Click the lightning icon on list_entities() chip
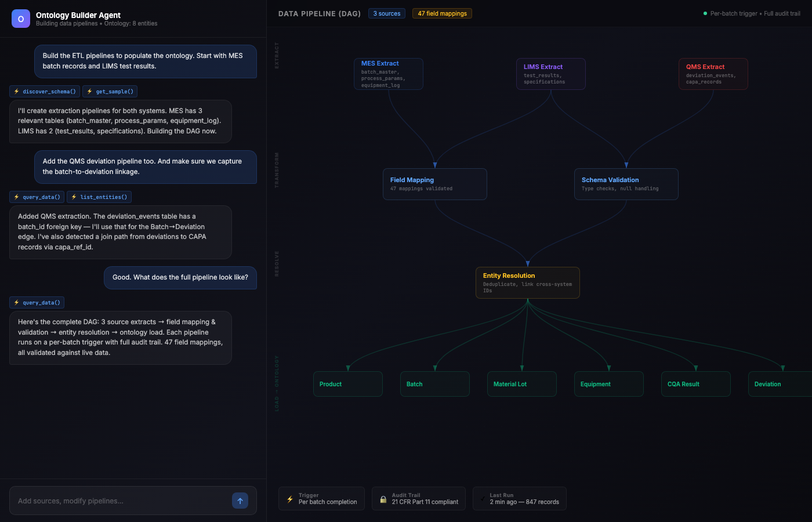 click(x=74, y=197)
